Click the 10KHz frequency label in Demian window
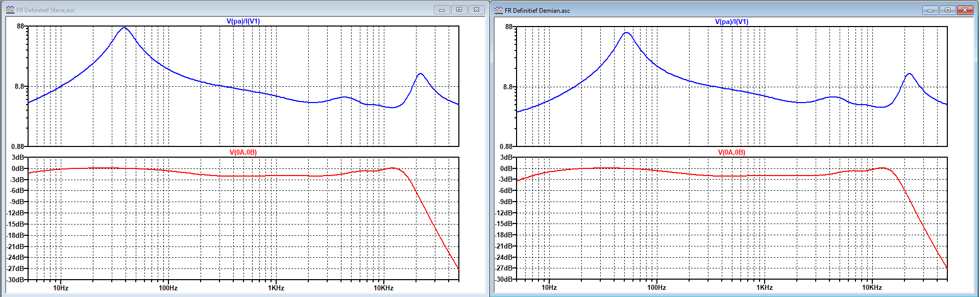 click(x=872, y=287)
